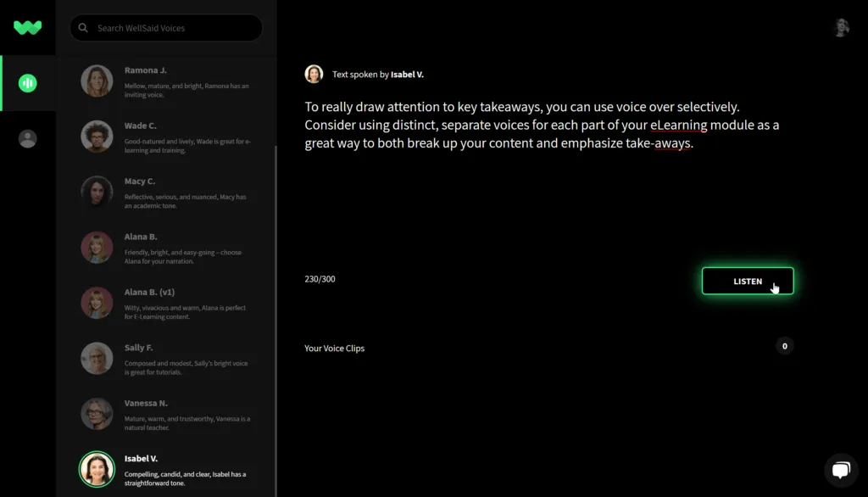Select Wade C. voice avatar
Image resolution: width=868 pixels, height=497 pixels.
(97, 137)
